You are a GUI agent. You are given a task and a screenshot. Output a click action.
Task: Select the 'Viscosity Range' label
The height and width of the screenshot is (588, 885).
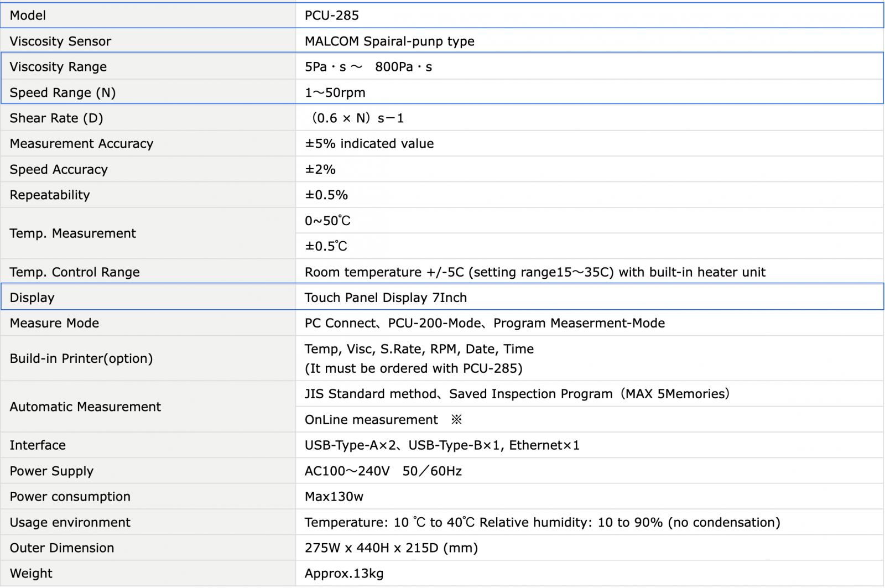58,67
